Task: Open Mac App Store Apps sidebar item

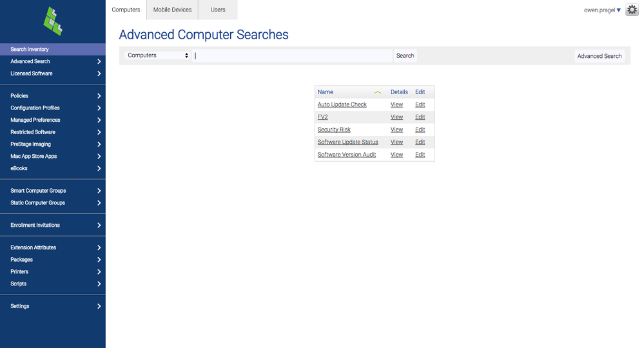Action: pyautogui.click(x=53, y=157)
